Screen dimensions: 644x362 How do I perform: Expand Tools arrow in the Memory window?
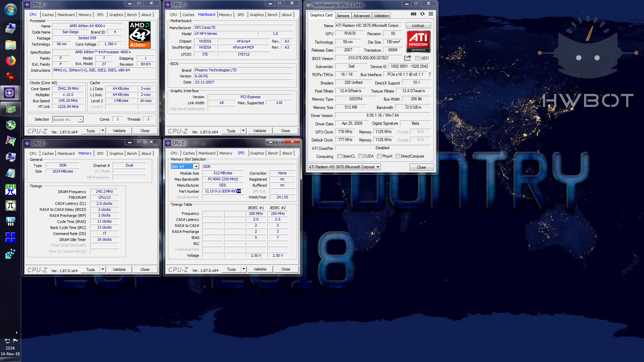(x=103, y=269)
